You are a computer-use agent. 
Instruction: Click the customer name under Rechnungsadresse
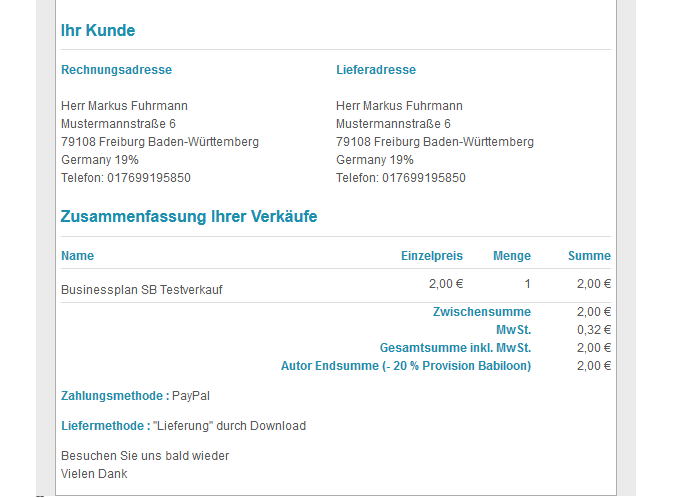click(124, 106)
